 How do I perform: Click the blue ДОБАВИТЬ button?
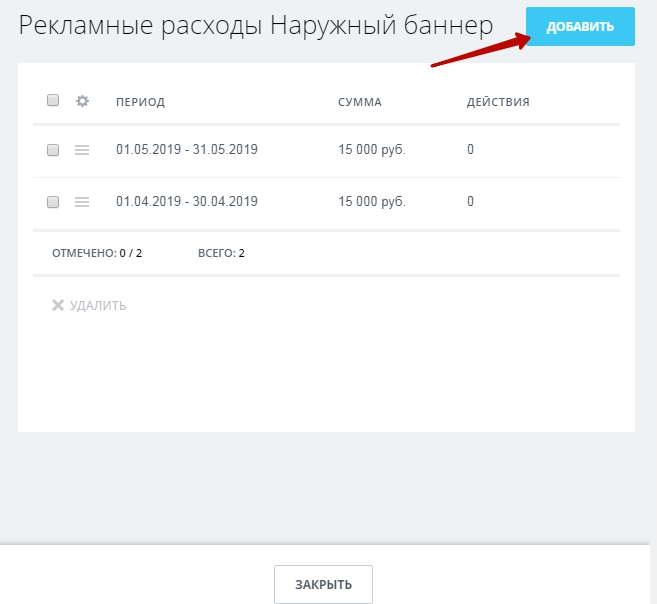[x=580, y=26]
